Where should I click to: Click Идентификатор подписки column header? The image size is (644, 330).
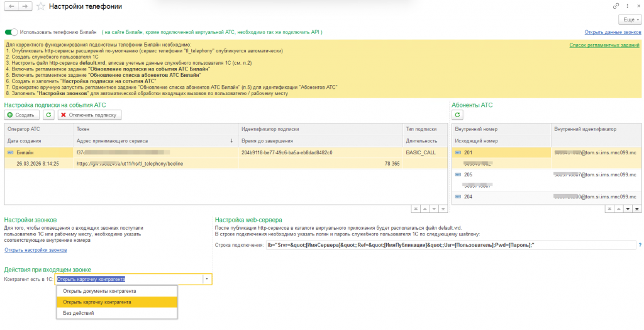click(320, 129)
